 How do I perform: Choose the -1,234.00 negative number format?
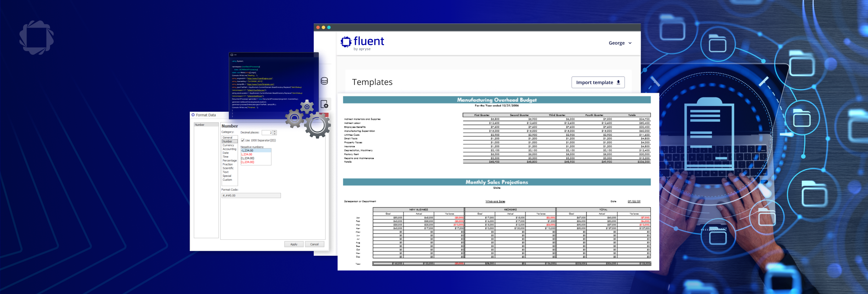[x=256, y=151]
